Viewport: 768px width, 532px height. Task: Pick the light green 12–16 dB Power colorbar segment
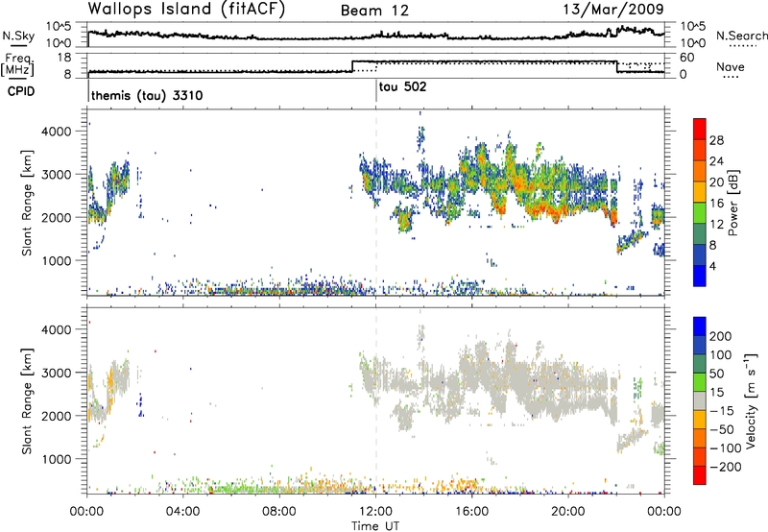coord(700,212)
